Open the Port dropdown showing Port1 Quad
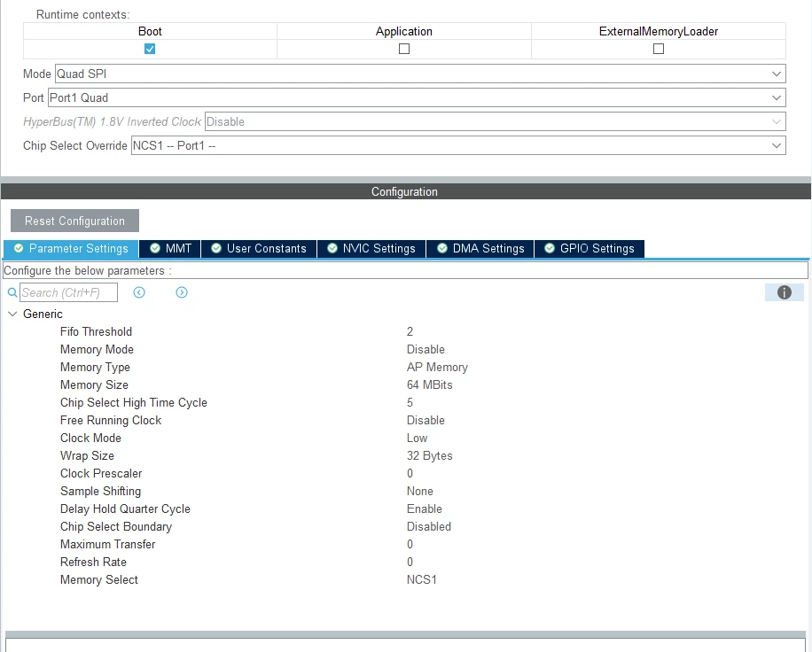The height and width of the screenshot is (652, 812). coord(417,97)
